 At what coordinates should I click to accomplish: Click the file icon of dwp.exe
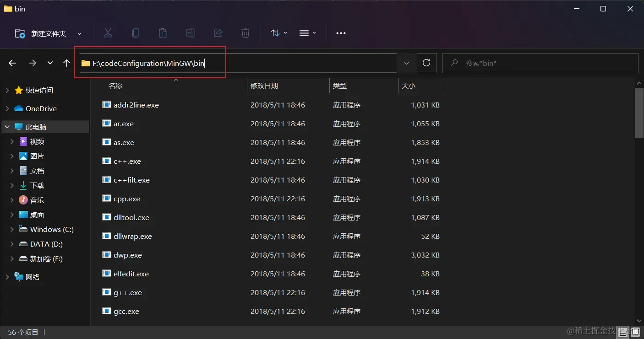click(106, 255)
